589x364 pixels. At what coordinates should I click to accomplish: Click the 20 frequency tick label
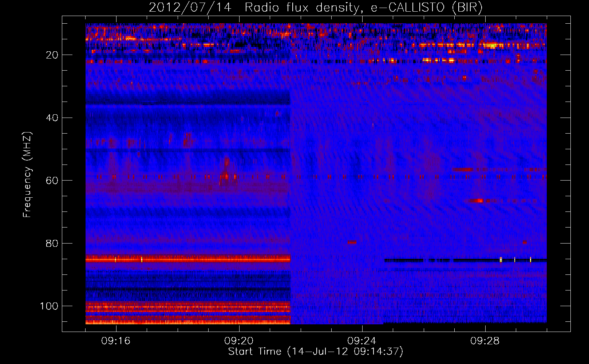(x=52, y=55)
